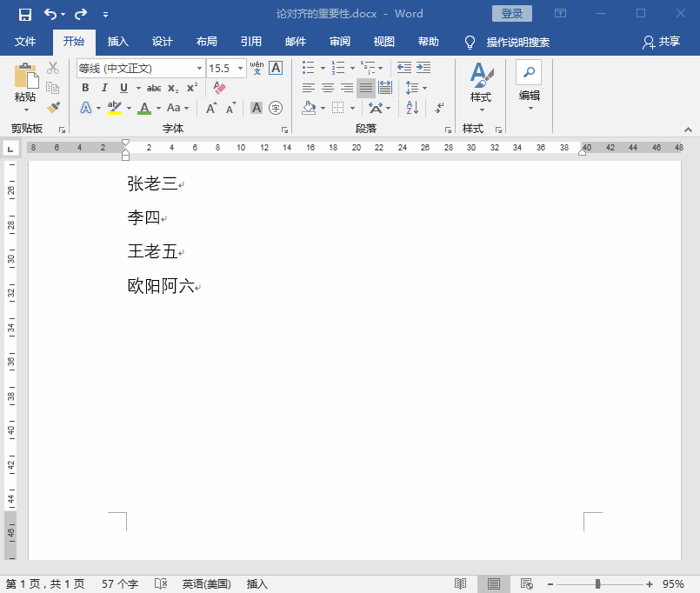Open the font size dropdown
700x593 pixels.
tap(239, 68)
